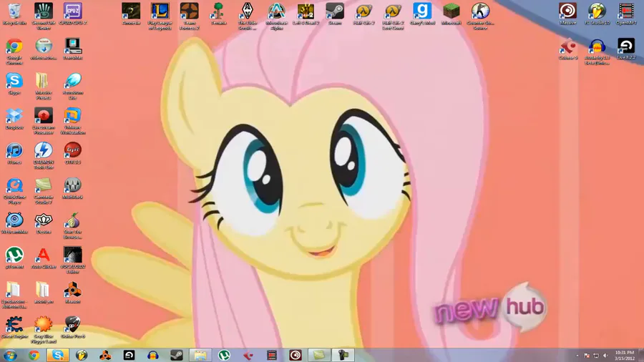644x362 pixels.
Task: Open Ableton Live from the taskbar
Action: pyautogui.click(x=129, y=355)
